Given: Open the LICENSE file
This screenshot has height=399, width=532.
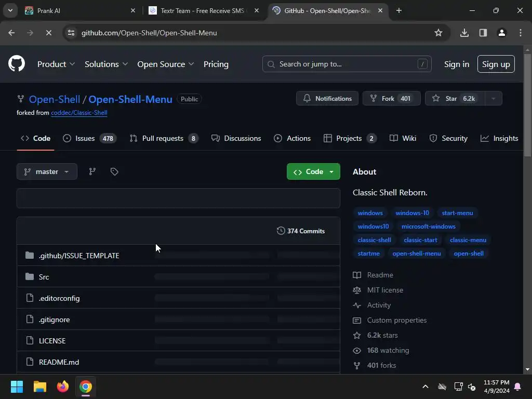Looking at the screenshot, I should coord(52,341).
